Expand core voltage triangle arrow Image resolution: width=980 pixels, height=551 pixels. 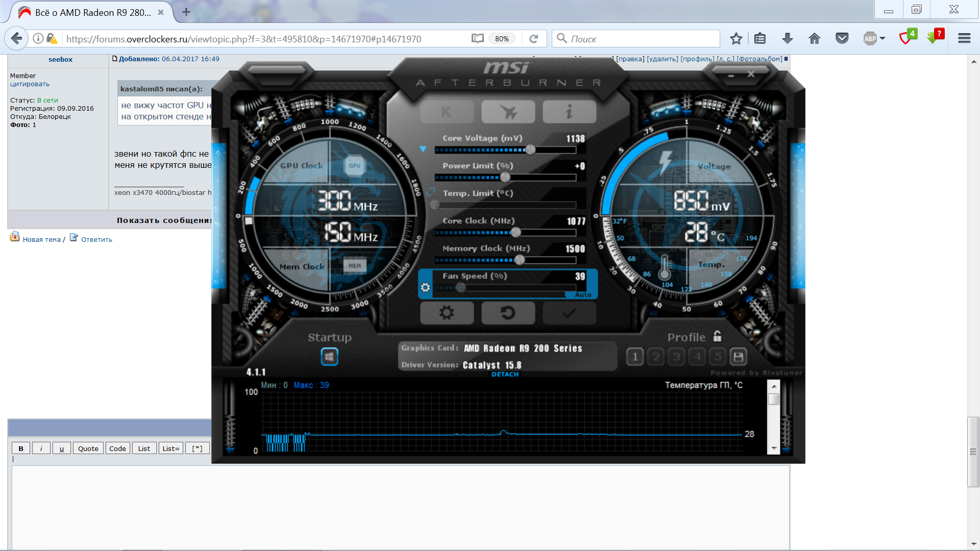(423, 149)
